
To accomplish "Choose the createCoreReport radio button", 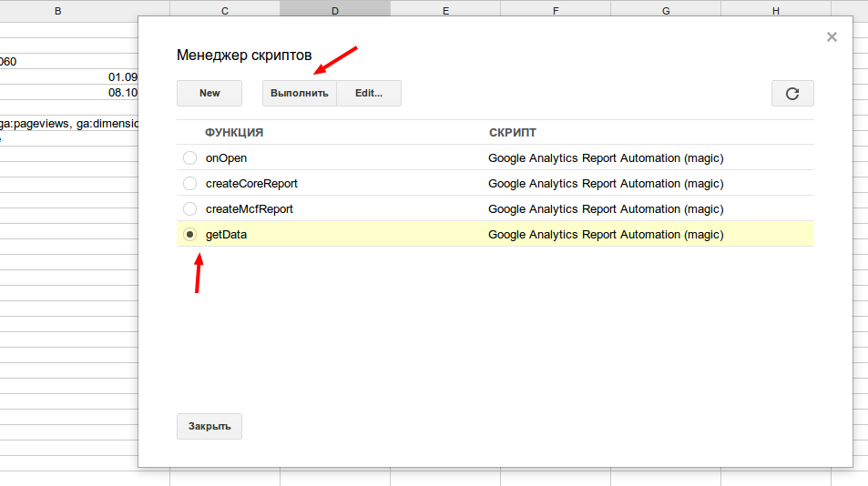I will click(x=189, y=184).
